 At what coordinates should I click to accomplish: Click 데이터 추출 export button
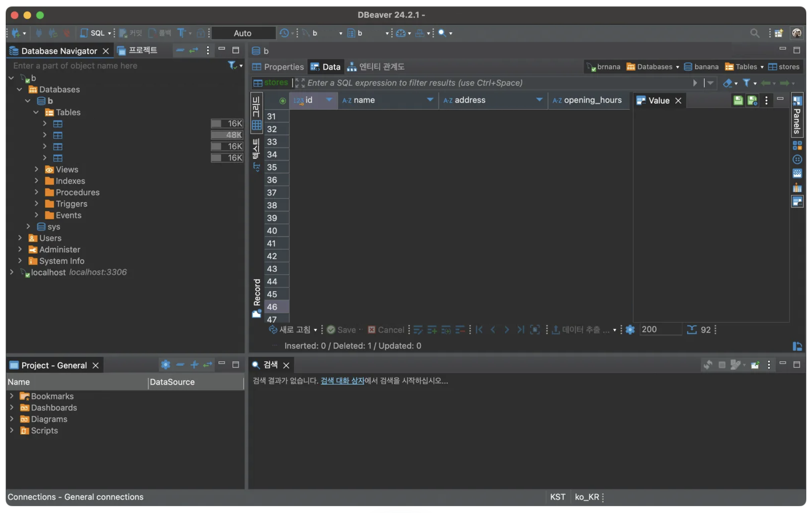[x=580, y=329]
